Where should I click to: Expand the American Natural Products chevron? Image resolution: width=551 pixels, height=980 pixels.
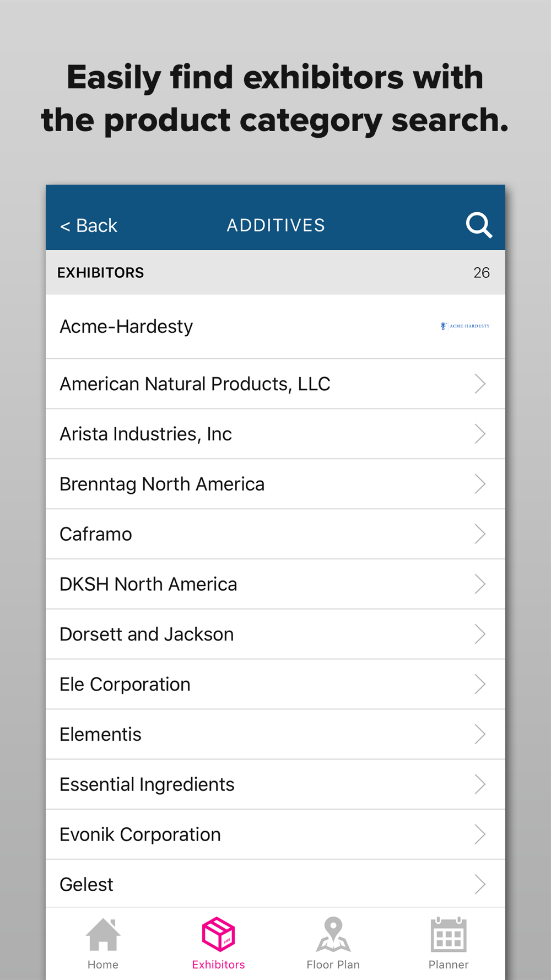(x=480, y=384)
